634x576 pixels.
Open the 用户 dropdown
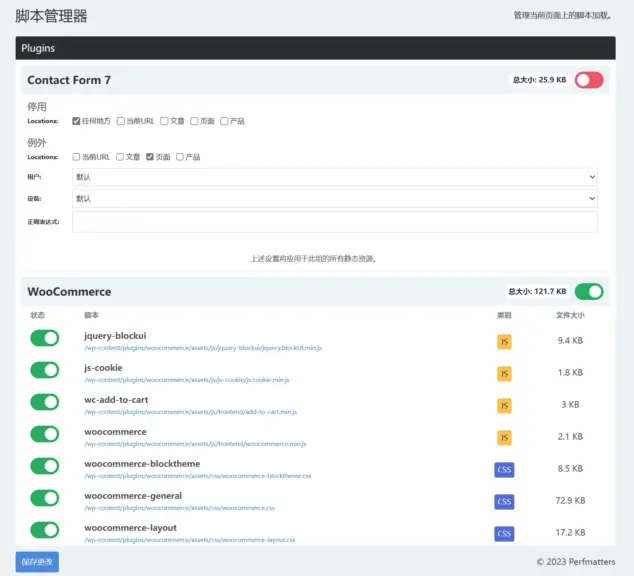pyautogui.click(x=335, y=177)
